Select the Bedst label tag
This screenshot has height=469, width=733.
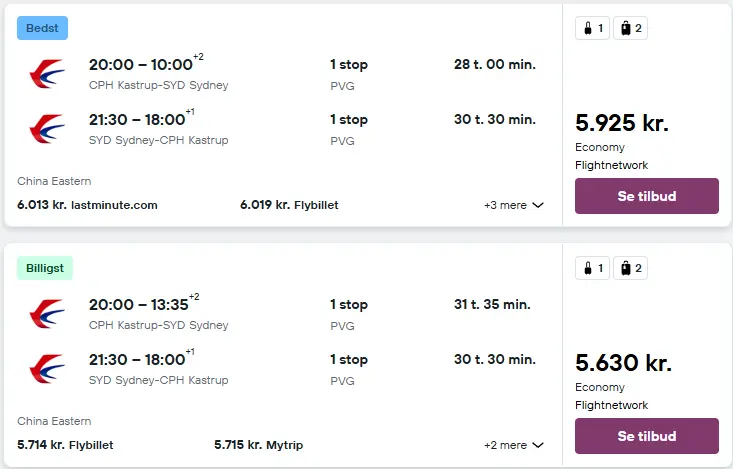coord(43,28)
